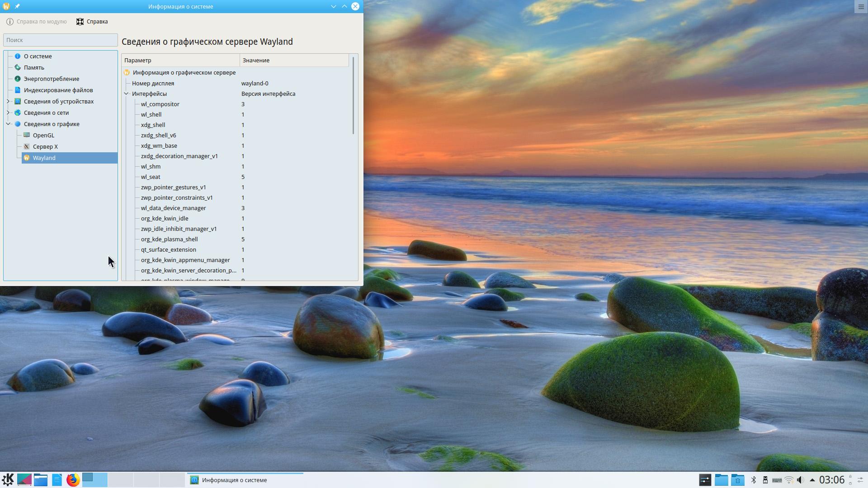This screenshot has width=868, height=488.
Task: Expand the Сведения о сети branch
Action: coord(8,113)
